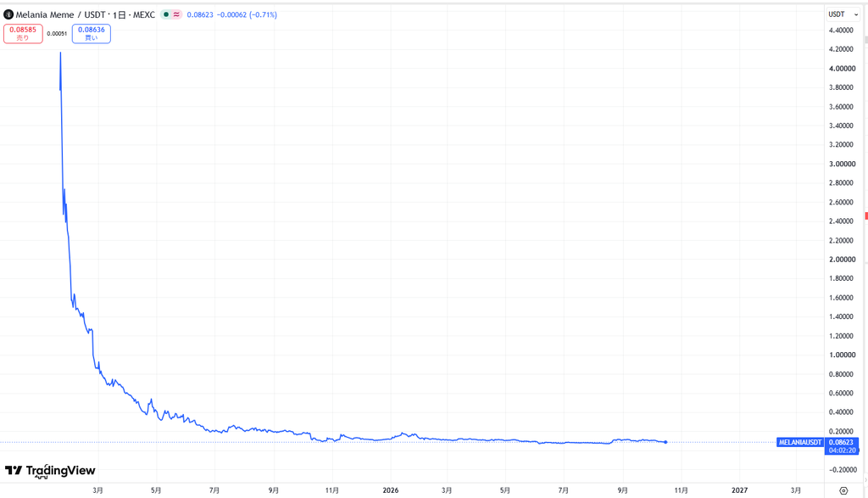This screenshot has width=868, height=498.
Task: Click the green market status dot
Action: [x=165, y=14]
